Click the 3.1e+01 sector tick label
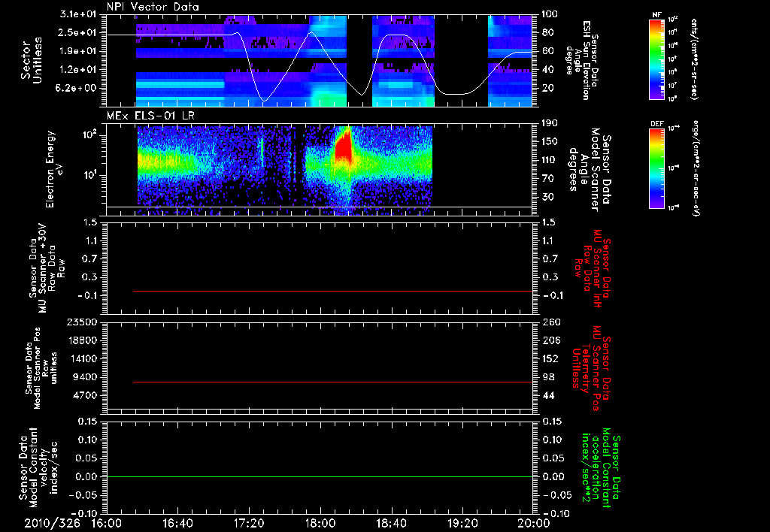Viewport: 770px width, 532px height. [80, 14]
